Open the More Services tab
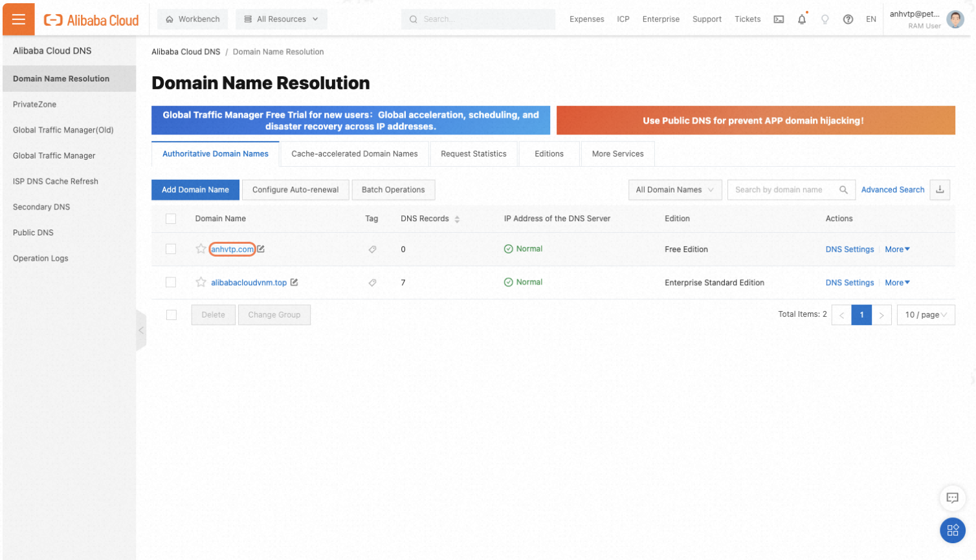 pos(617,154)
